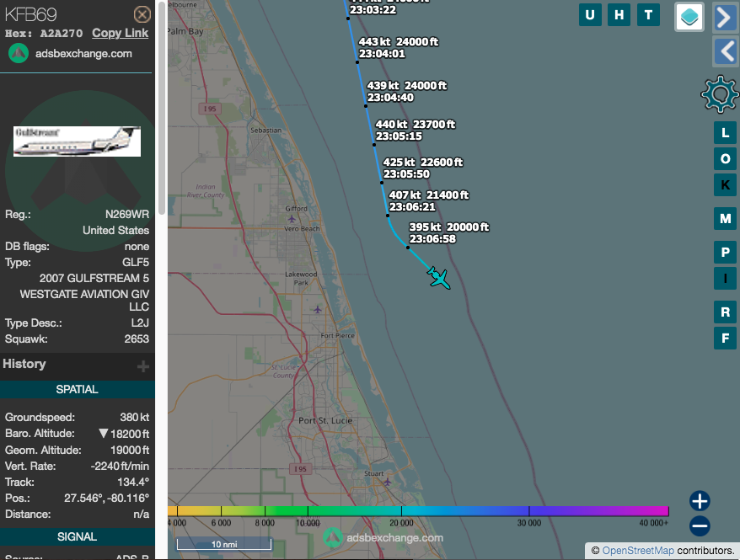740x560 pixels.
Task: Click the right-pointing chevron button
Action: point(726,18)
